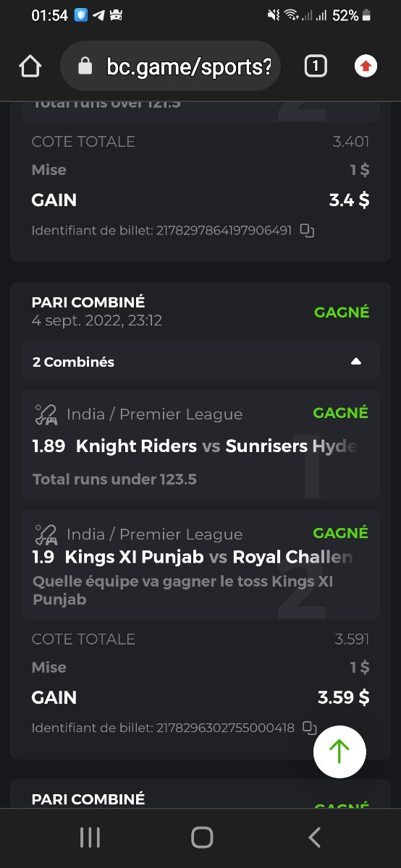401x868 pixels.
Task: Tap the red update arrow icon
Action: pyautogui.click(x=366, y=67)
